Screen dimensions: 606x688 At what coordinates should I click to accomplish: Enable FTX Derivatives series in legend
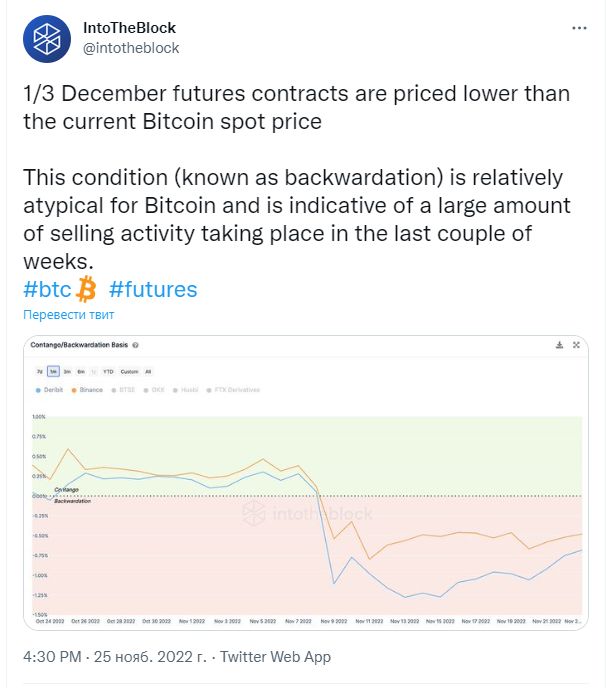(233, 390)
